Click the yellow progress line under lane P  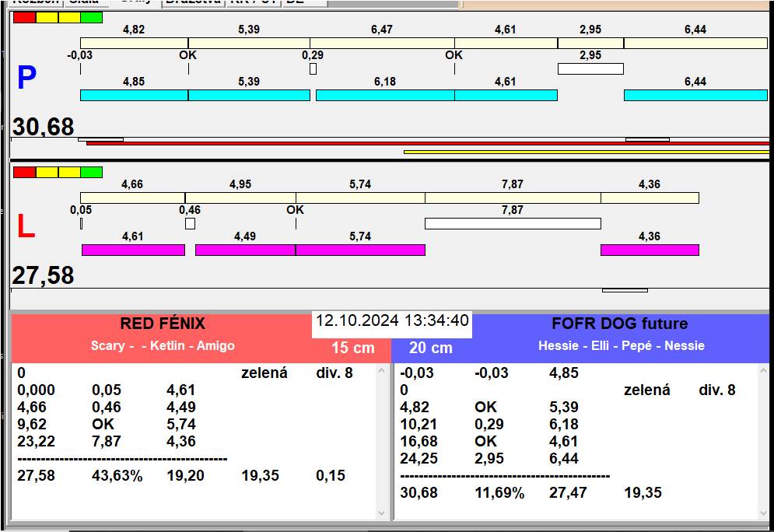click(587, 152)
